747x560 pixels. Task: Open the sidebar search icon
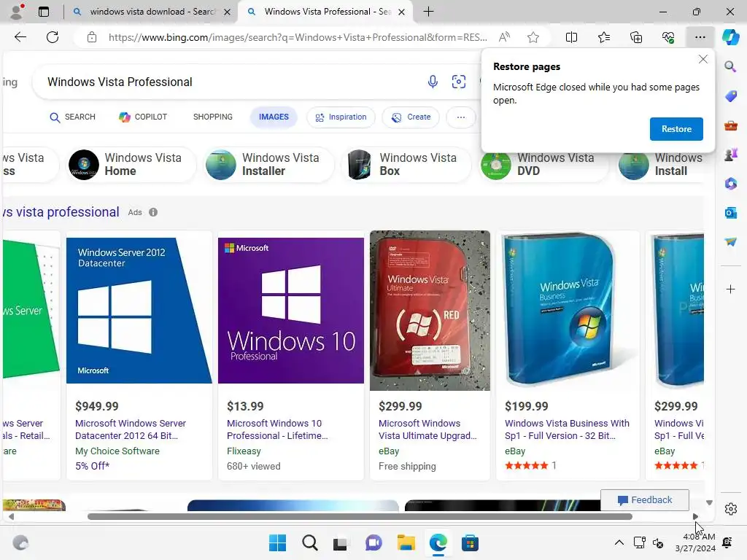point(730,66)
